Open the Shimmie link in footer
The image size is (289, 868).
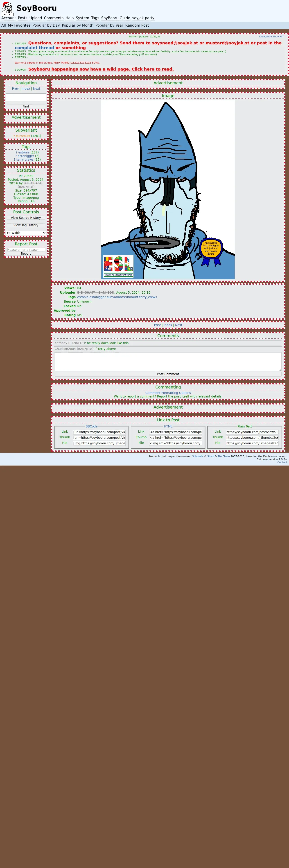pyautogui.click(x=197, y=457)
